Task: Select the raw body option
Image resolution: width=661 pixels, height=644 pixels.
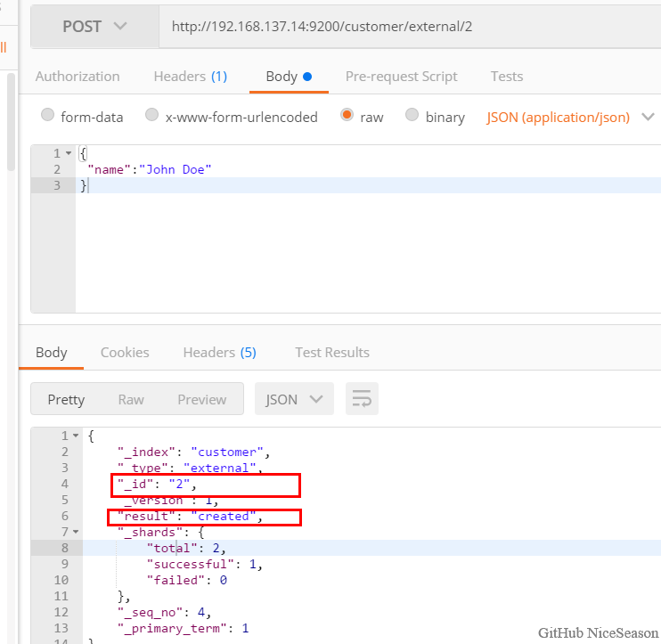Action: coord(347,115)
